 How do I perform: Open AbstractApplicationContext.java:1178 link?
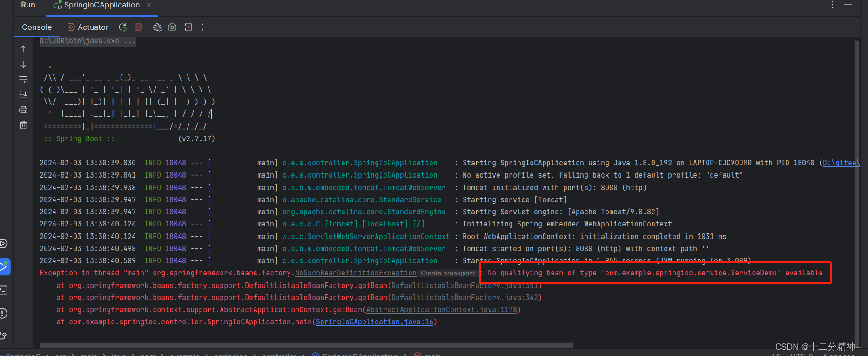pyautogui.click(x=441, y=309)
